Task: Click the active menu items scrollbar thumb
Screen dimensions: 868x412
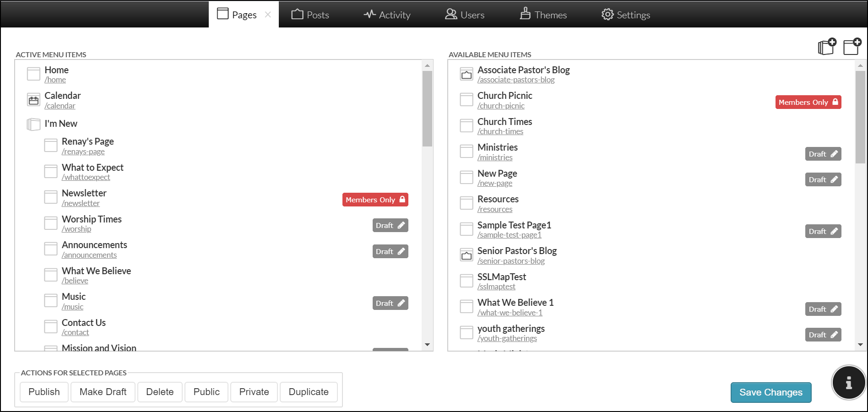Action: [427, 108]
